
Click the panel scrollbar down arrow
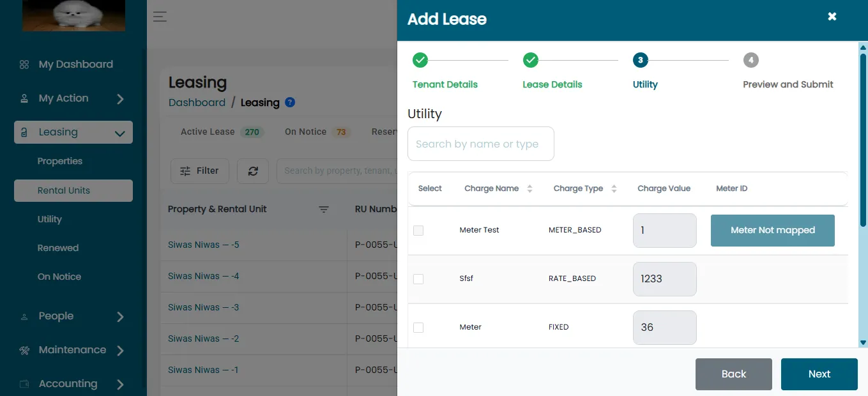click(864, 343)
